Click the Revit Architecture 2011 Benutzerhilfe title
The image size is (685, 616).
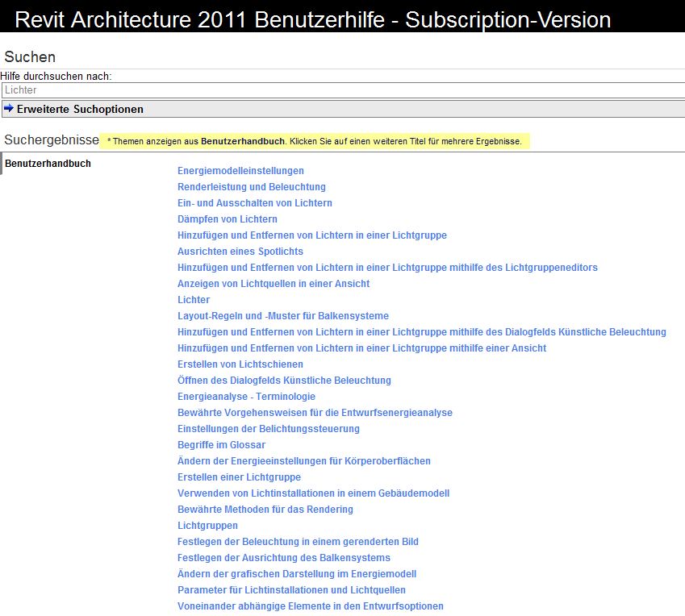pos(313,20)
